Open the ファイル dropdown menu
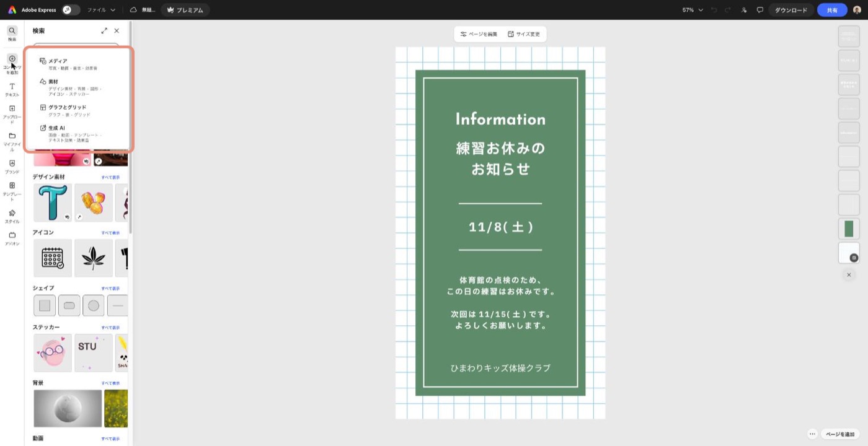This screenshot has width=868, height=446. 101,10
